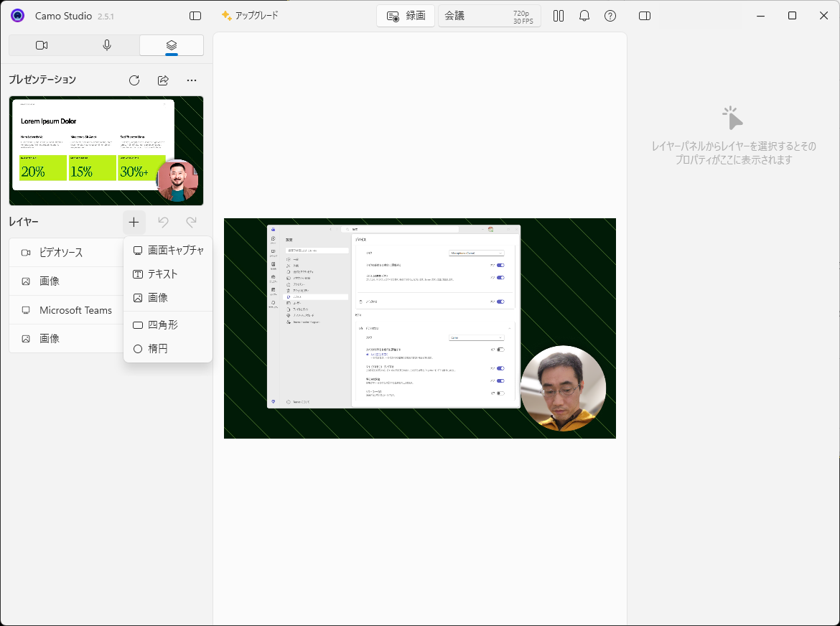Select the Lorem Ipsum Dolor presentation thumbnail
The image size is (840, 626).
pos(106,151)
